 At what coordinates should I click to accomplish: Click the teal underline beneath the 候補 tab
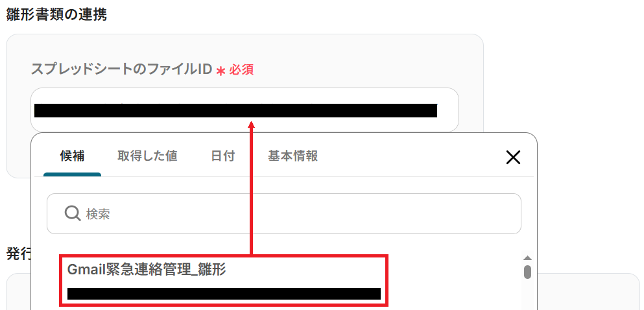click(72, 174)
